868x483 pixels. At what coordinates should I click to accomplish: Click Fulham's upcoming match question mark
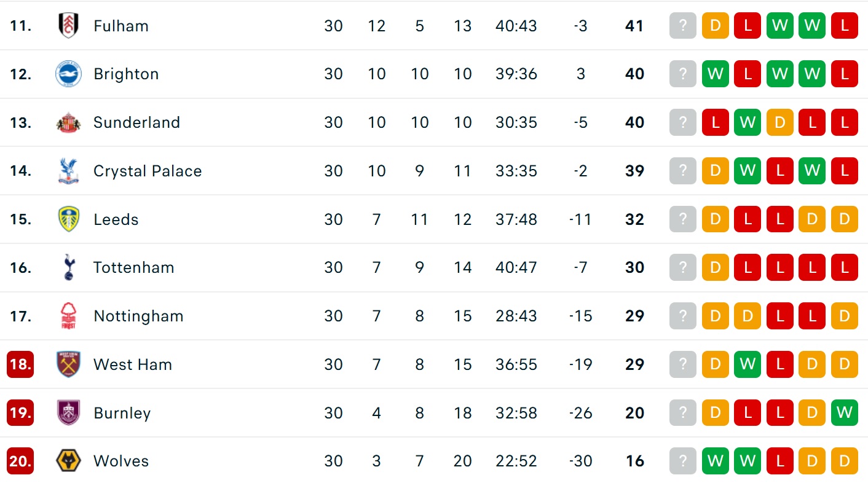[x=682, y=26]
